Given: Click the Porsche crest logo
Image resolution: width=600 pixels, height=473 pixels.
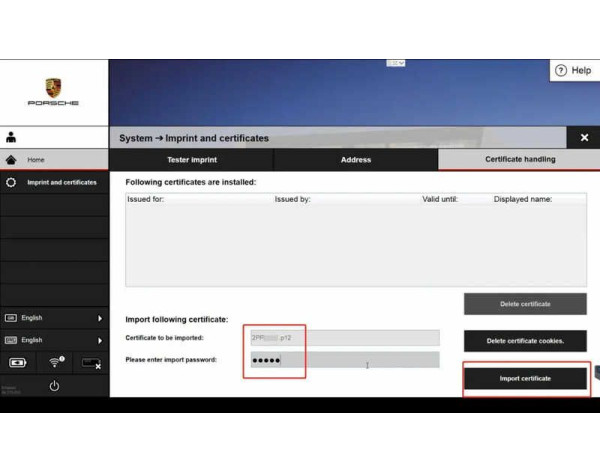Looking at the screenshot, I should coord(53,88).
